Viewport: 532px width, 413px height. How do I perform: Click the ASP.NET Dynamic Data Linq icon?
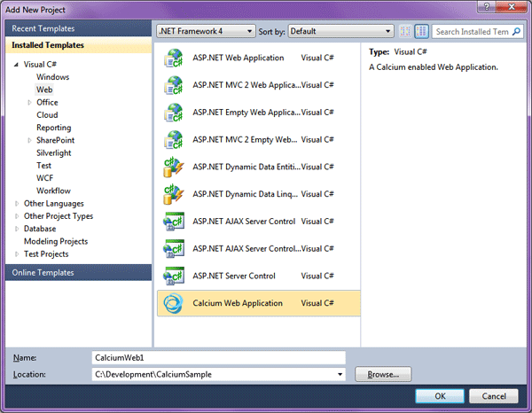(174, 194)
